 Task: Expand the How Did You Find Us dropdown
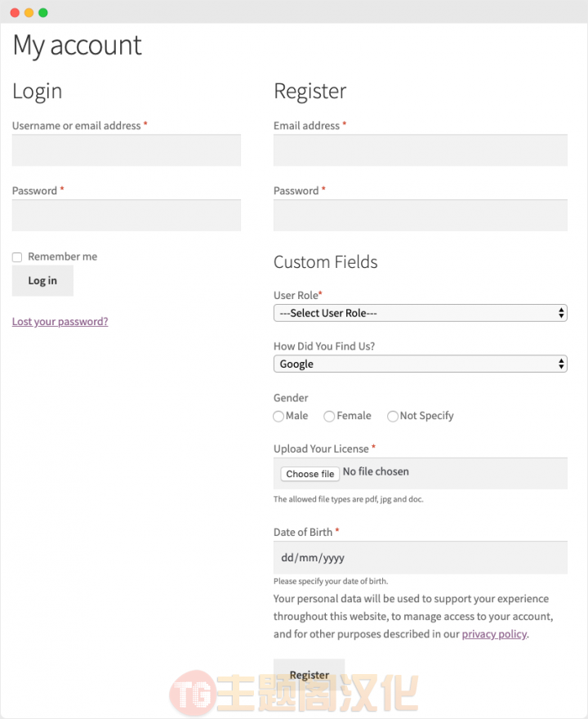pos(421,364)
